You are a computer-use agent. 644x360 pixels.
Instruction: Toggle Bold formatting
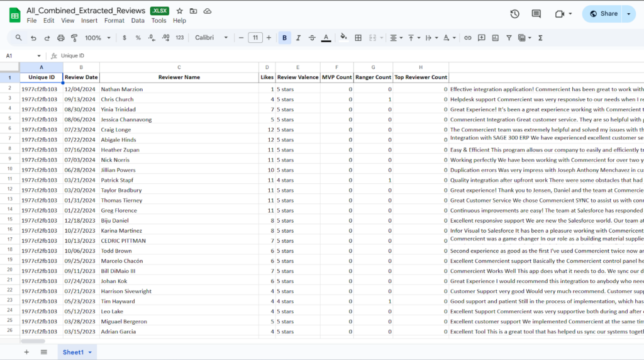(x=284, y=38)
